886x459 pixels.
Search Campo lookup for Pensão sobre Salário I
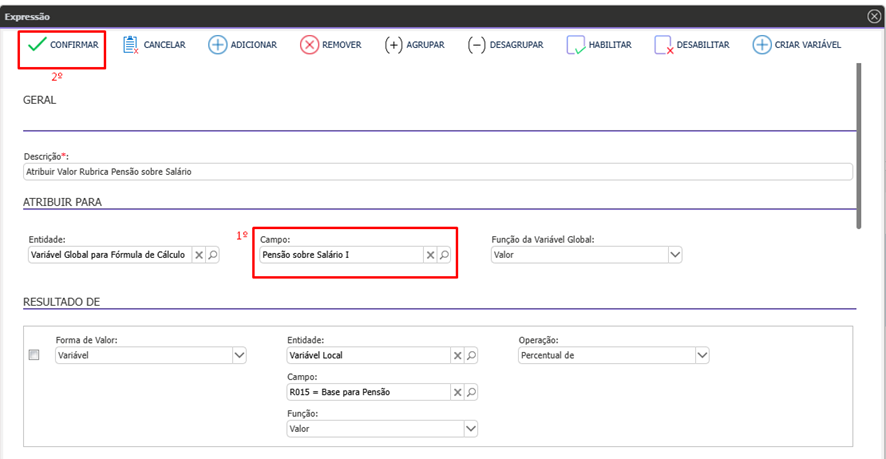click(445, 255)
